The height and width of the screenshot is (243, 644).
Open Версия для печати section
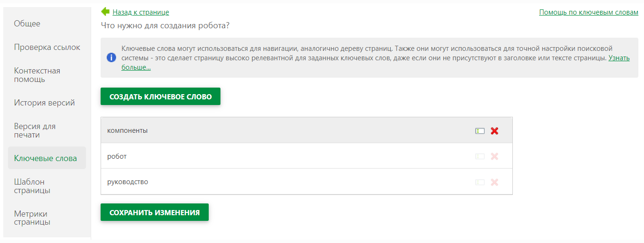click(x=35, y=130)
